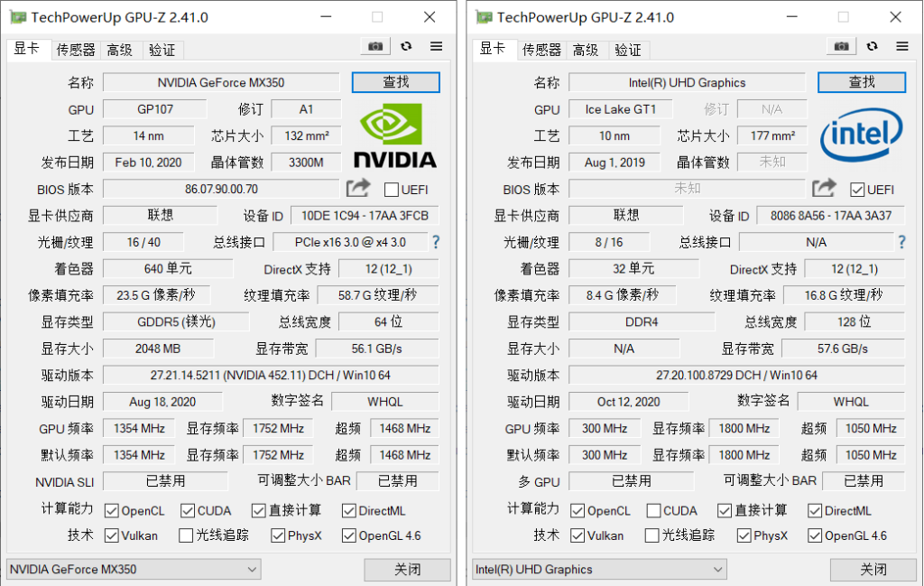The image size is (924, 586).
Task: Click the 关闭 button in Intel window
Action: [x=873, y=570]
